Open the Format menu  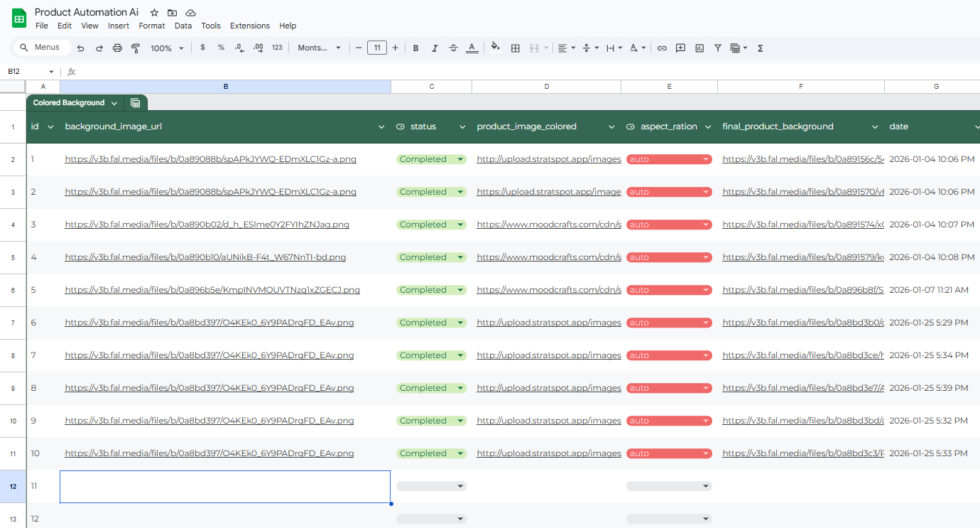coord(151,26)
